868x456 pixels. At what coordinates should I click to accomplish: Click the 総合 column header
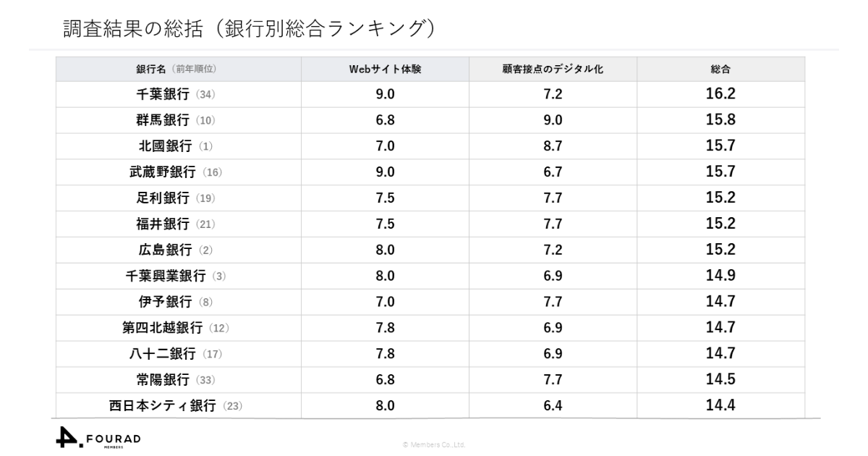click(720, 69)
